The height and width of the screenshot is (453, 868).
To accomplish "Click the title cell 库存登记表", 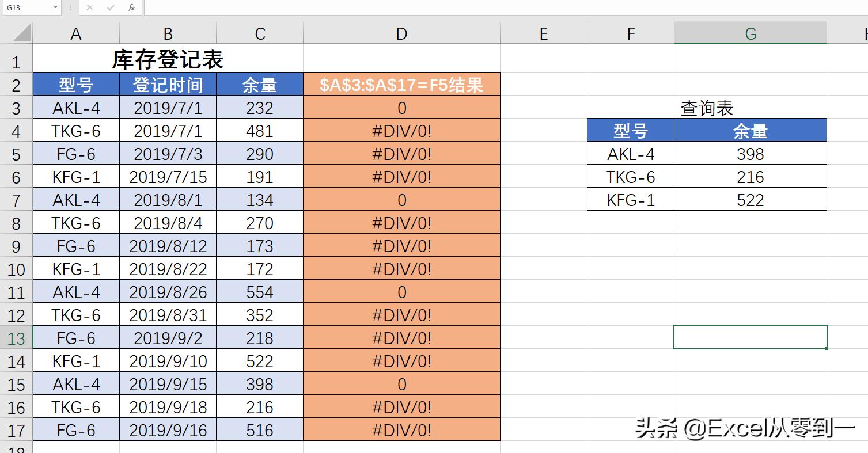I will [x=168, y=60].
